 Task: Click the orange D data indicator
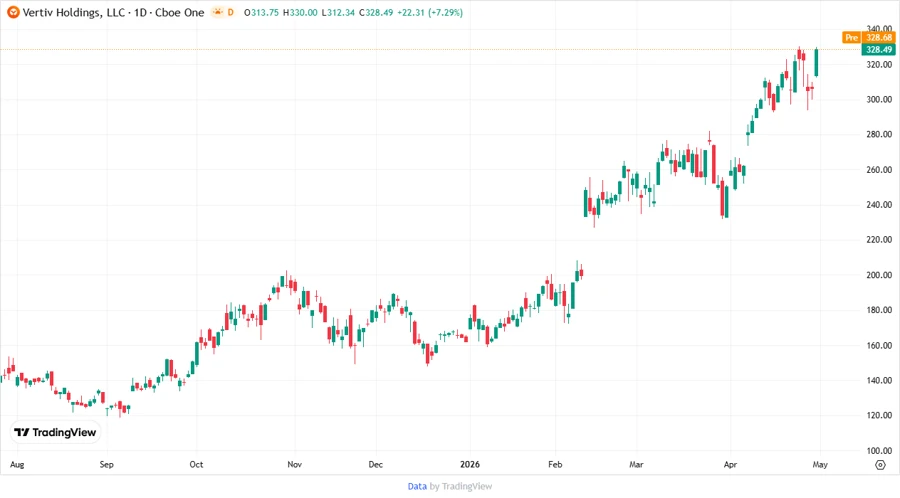pyautogui.click(x=230, y=12)
